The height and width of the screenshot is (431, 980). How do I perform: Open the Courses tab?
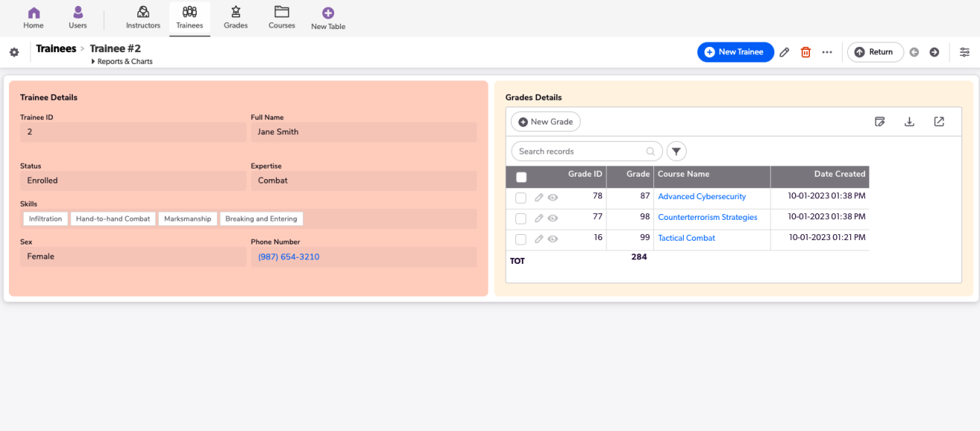281,18
